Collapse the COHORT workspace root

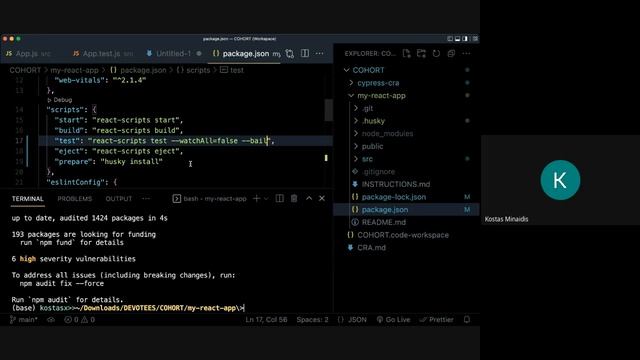pyautogui.click(x=368, y=70)
